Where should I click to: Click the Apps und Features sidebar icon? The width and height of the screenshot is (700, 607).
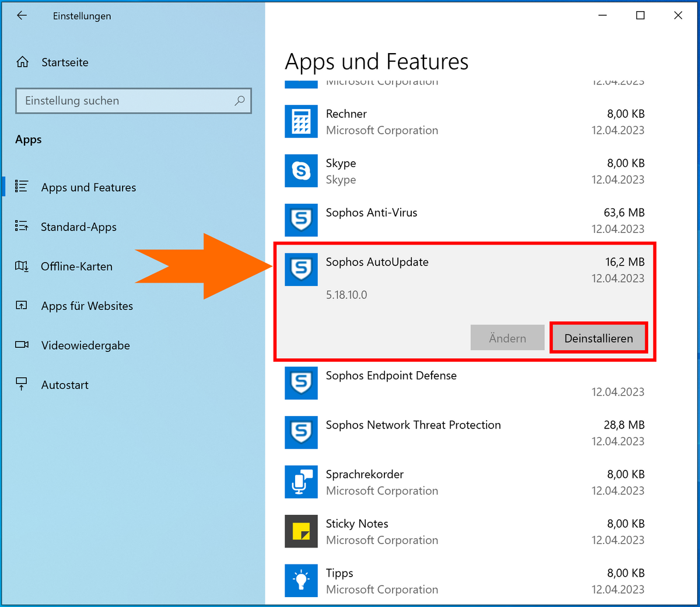click(x=22, y=187)
